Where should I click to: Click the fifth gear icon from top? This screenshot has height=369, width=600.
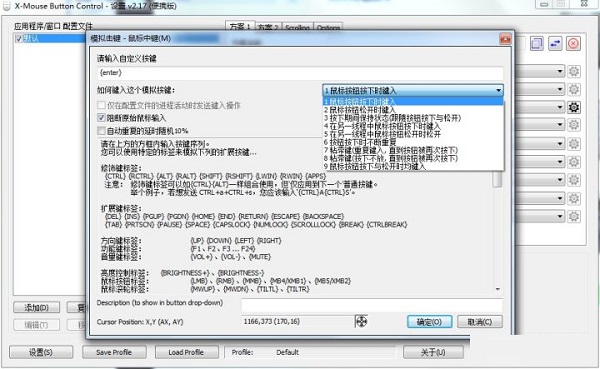574,144
